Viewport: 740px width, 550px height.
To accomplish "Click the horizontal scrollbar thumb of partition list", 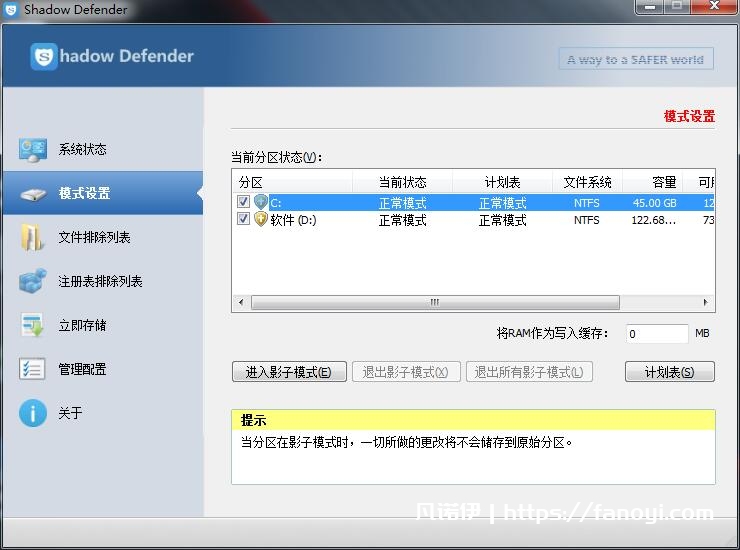I will point(435,302).
